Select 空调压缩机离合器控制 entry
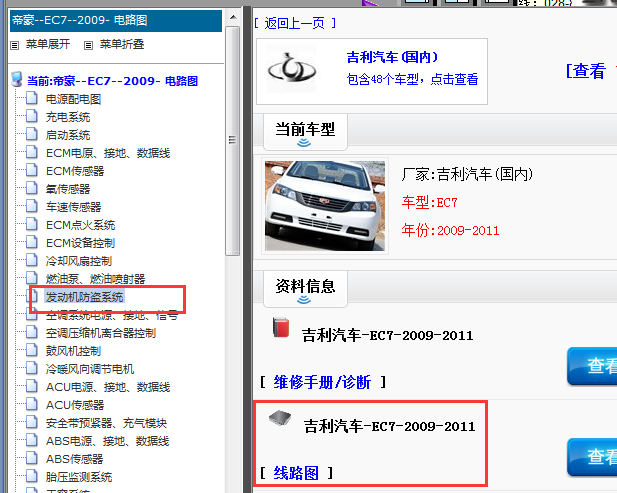The height and width of the screenshot is (493, 617). pyautogui.click(x=101, y=333)
